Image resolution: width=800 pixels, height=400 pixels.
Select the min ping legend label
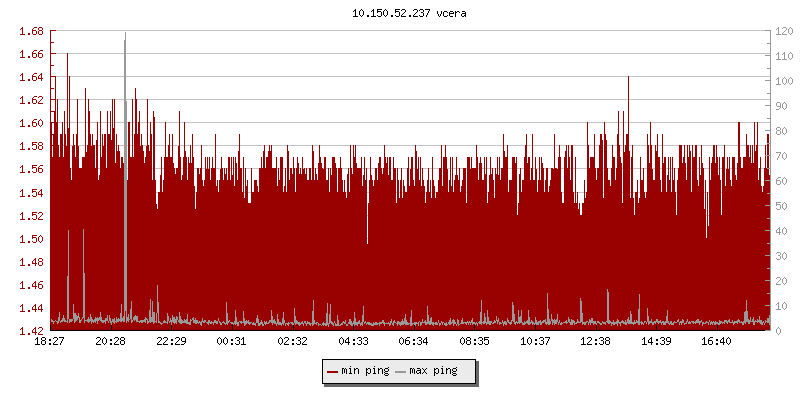point(364,371)
